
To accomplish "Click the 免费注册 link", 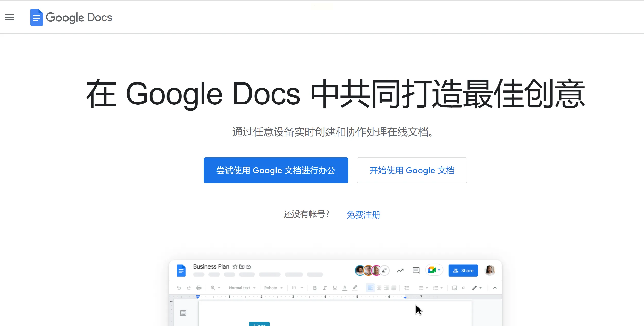I will click(363, 214).
